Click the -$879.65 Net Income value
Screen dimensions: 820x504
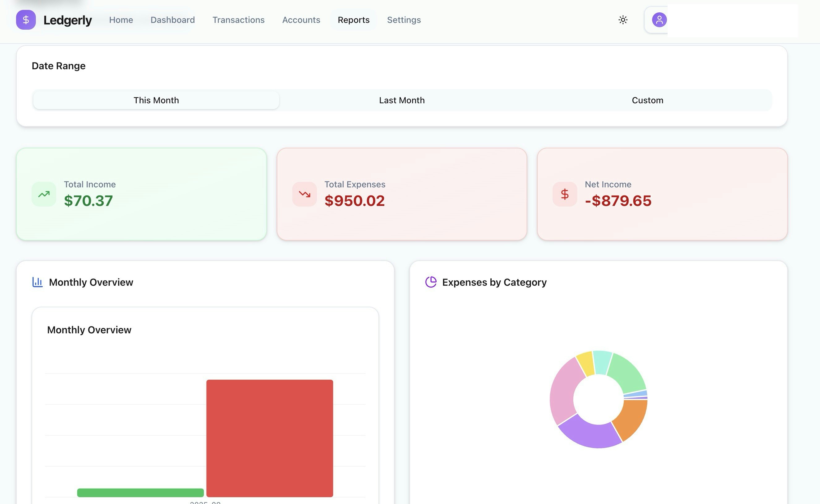(618, 201)
